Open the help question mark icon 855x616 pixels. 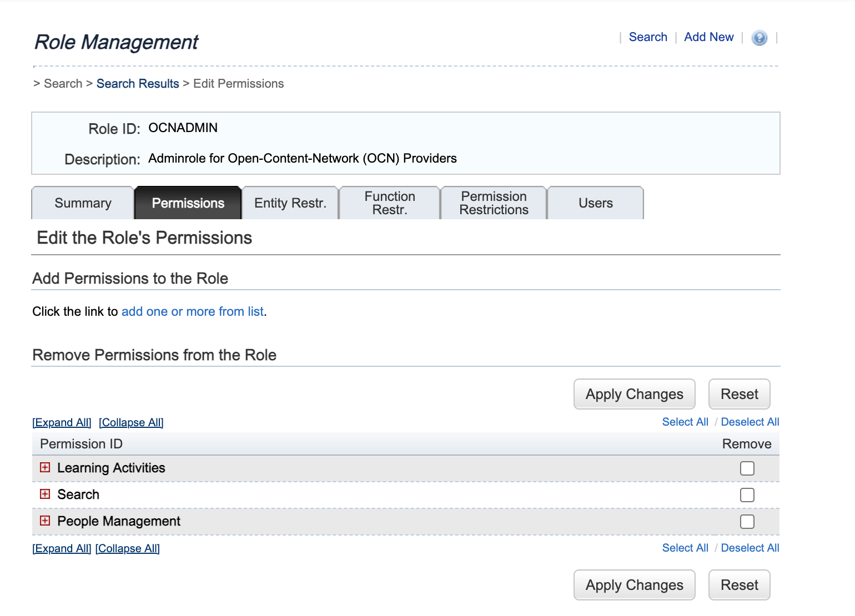pos(759,38)
